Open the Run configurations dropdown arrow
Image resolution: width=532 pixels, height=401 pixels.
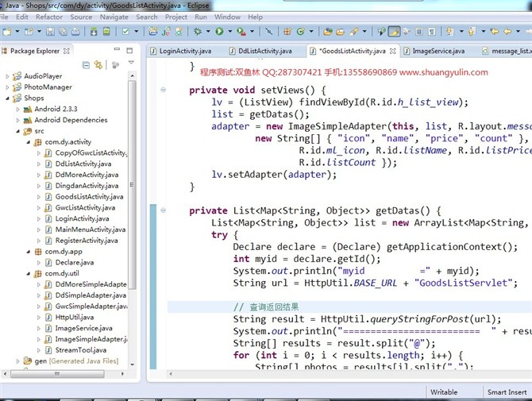229,32
